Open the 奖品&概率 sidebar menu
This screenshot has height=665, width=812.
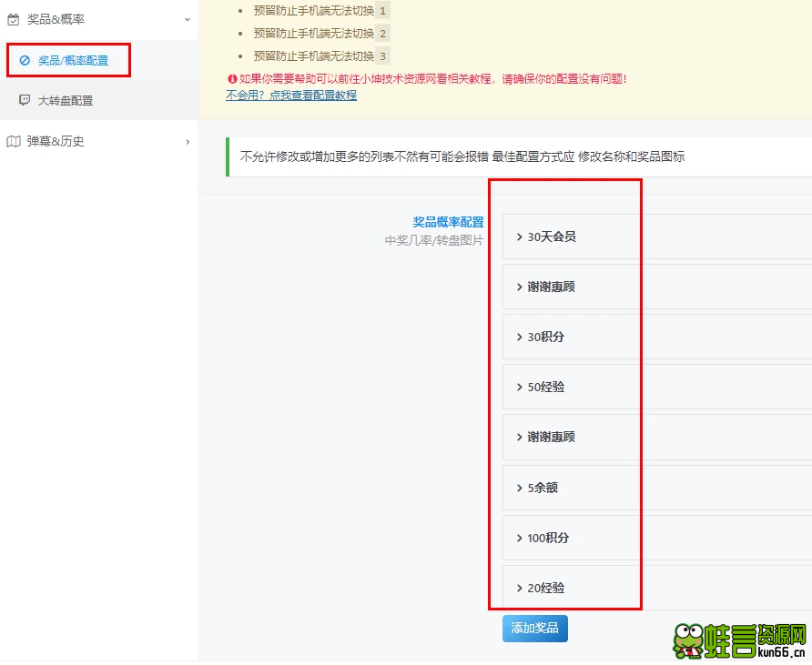[x=99, y=20]
